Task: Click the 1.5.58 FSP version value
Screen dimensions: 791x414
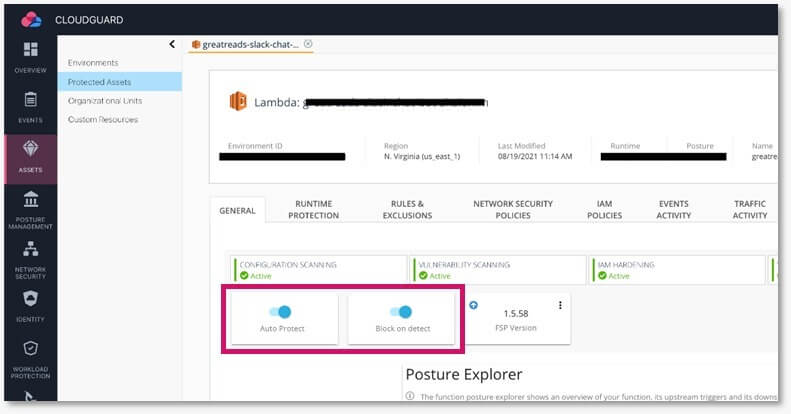Action: [516, 313]
